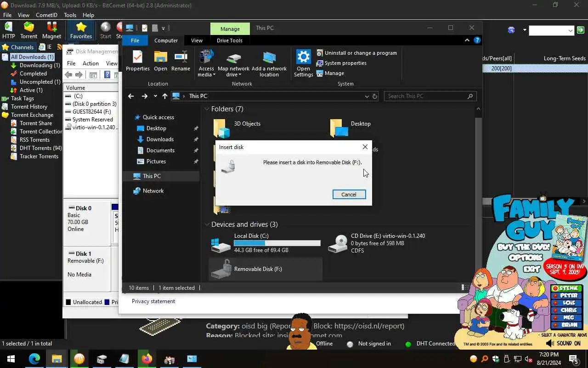Collapse the Folders (7) group

(207, 109)
